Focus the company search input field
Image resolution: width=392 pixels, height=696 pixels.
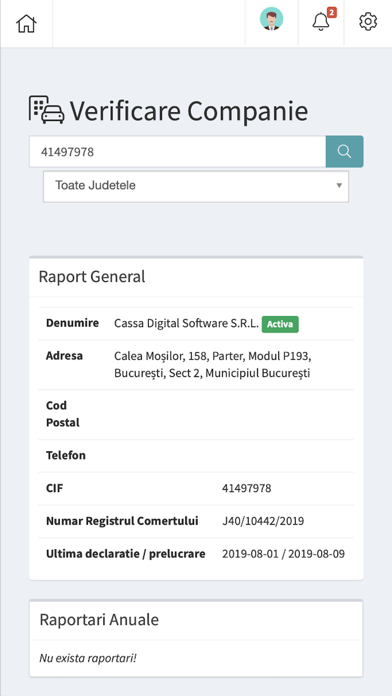click(178, 152)
